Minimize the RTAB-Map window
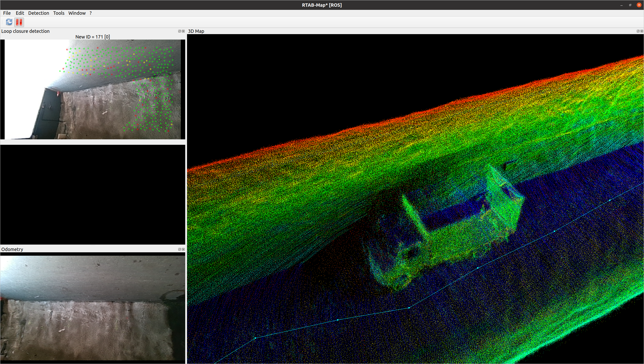 tap(621, 5)
